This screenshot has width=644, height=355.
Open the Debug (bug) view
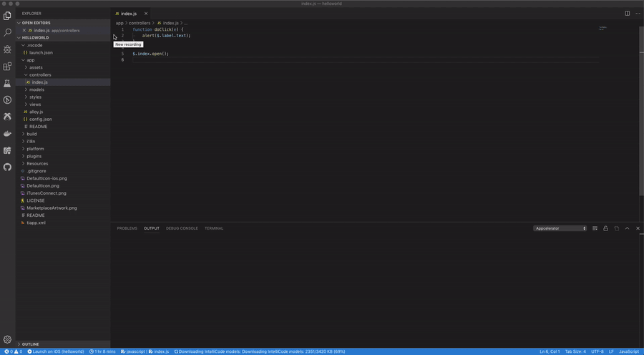click(x=7, y=49)
